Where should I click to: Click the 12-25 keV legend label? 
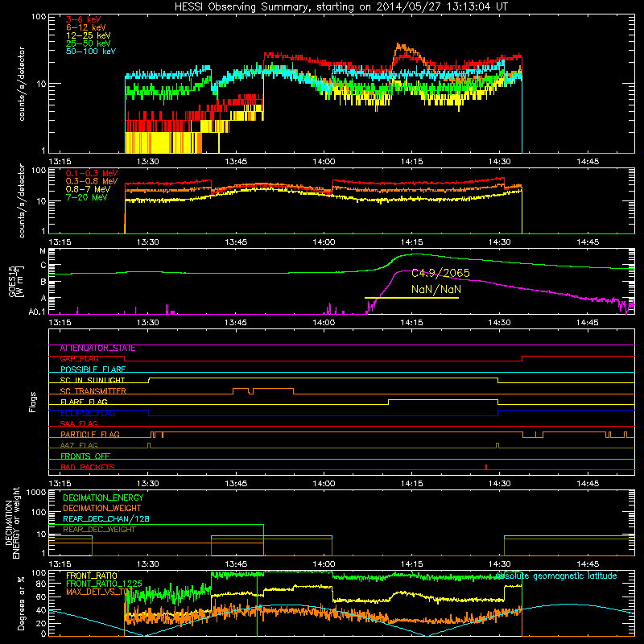pyautogui.click(x=89, y=35)
